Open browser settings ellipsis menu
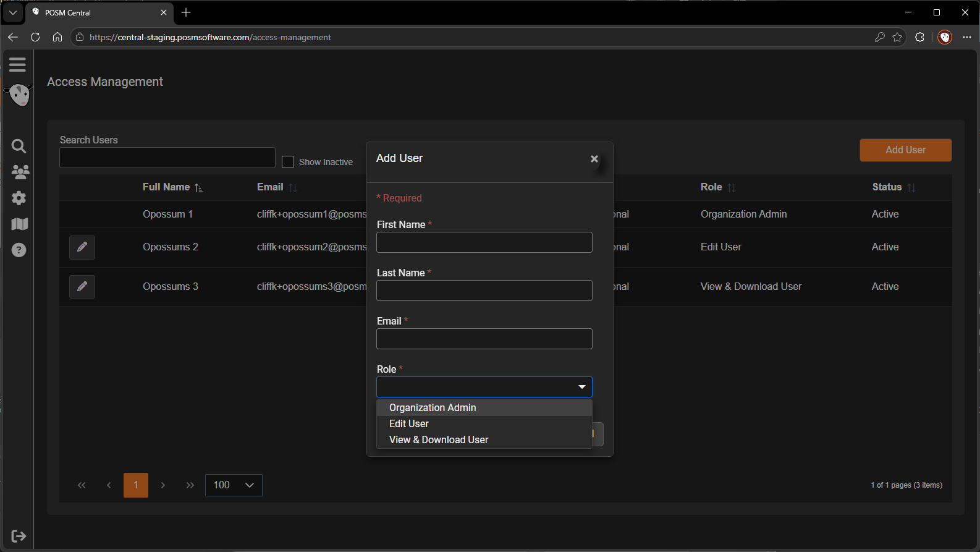Screen dimensions: 980x552 tap(967, 37)
